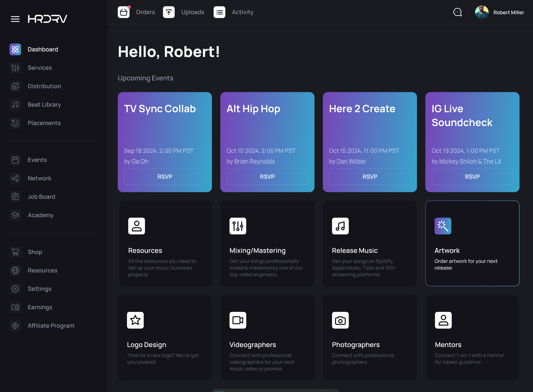The image size is (533, 392).
Task: Expand the Academy sidebar item
Action: point(41,215)
